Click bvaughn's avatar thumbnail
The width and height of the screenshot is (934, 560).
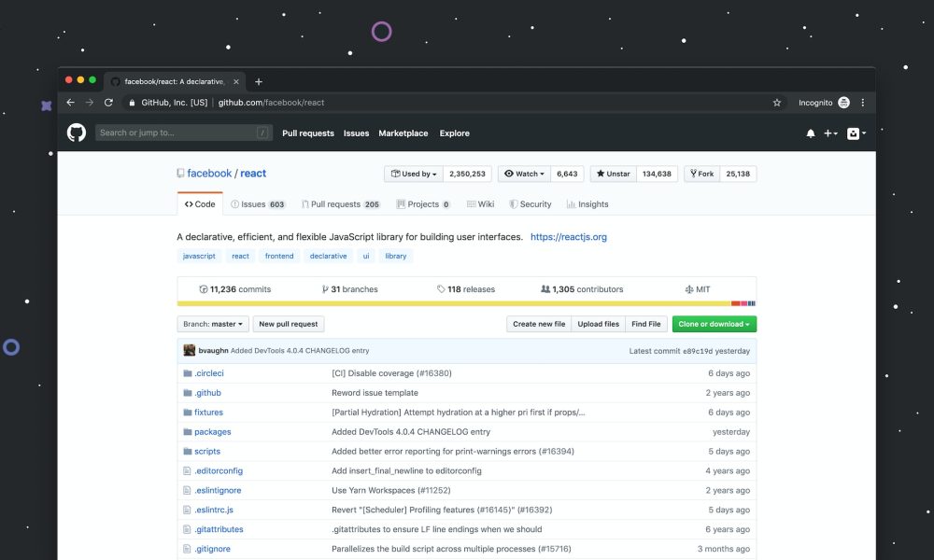pos(190,351)
